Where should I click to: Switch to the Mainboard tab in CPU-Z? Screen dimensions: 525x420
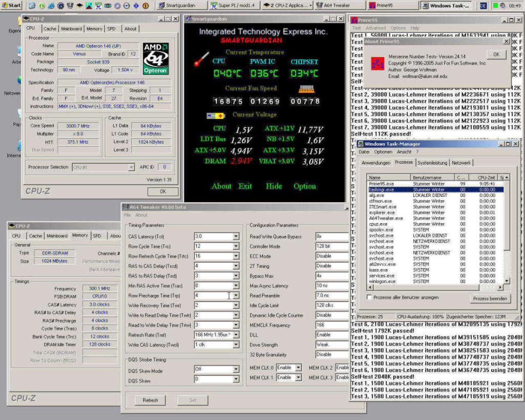point(71,29)
